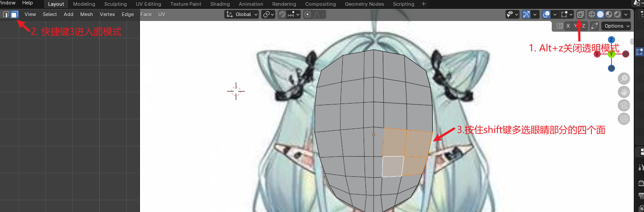
Task: Switch to the Shading workspace tab
Action: [220, 4]
